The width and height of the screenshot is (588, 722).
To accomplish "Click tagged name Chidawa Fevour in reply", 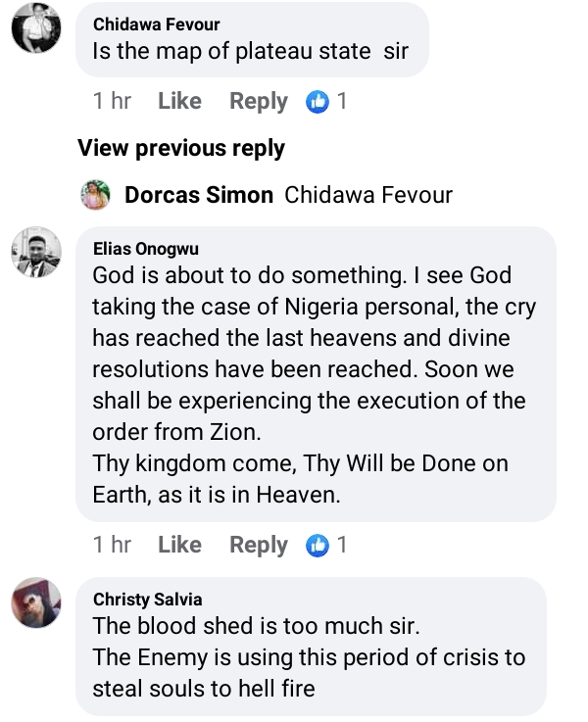I will click(368, 195).
